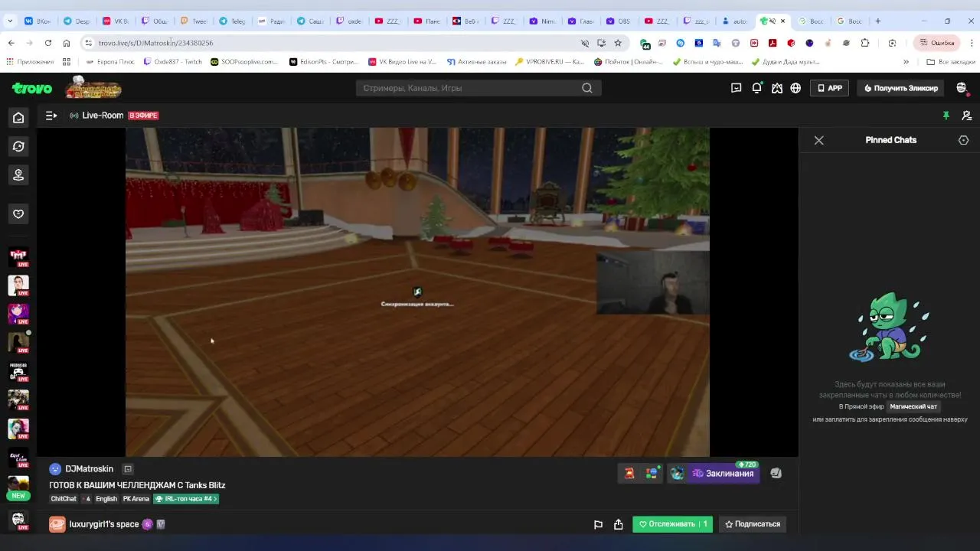Open luxurygirl1's space link
The height and width of the screenshot is (551, 980).
pyautogui.click(x=104, y=524)
